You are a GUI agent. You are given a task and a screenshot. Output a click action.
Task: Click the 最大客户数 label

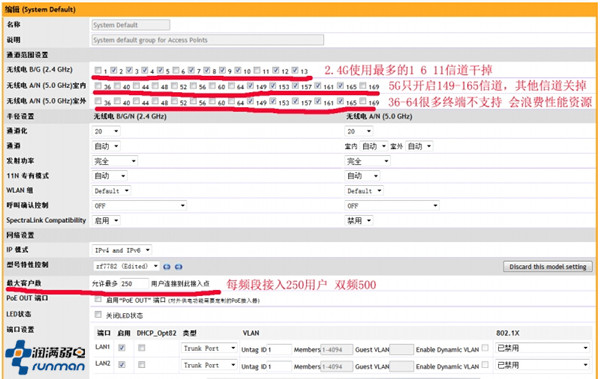point(24,283)
